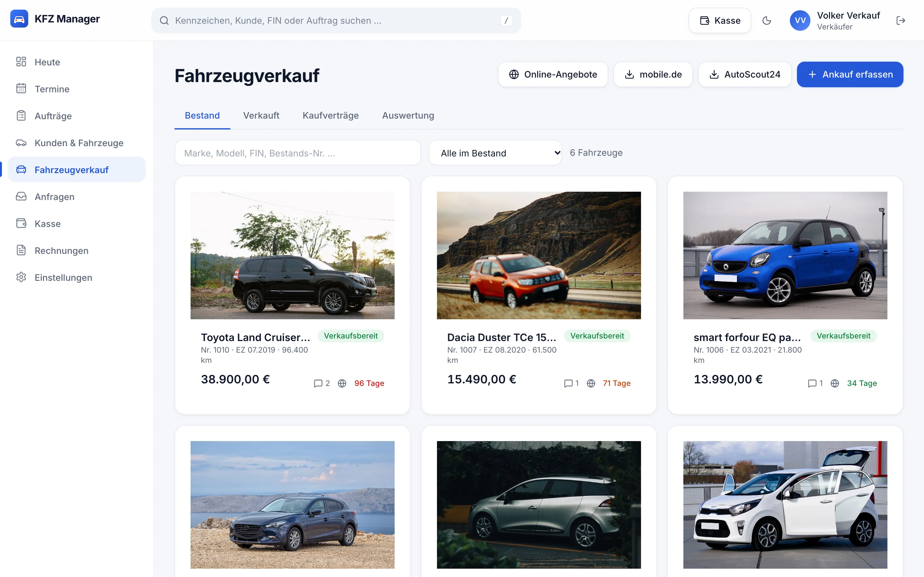Click the KFZ Manager car logo
Image resolution: width=924 pixels, height=577 pixels.
19,19
